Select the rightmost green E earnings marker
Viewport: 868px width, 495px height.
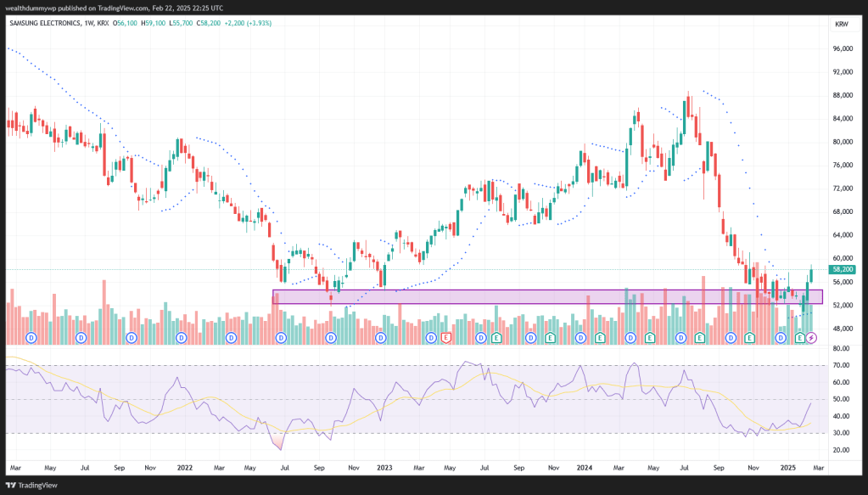(x=798, y=338)
